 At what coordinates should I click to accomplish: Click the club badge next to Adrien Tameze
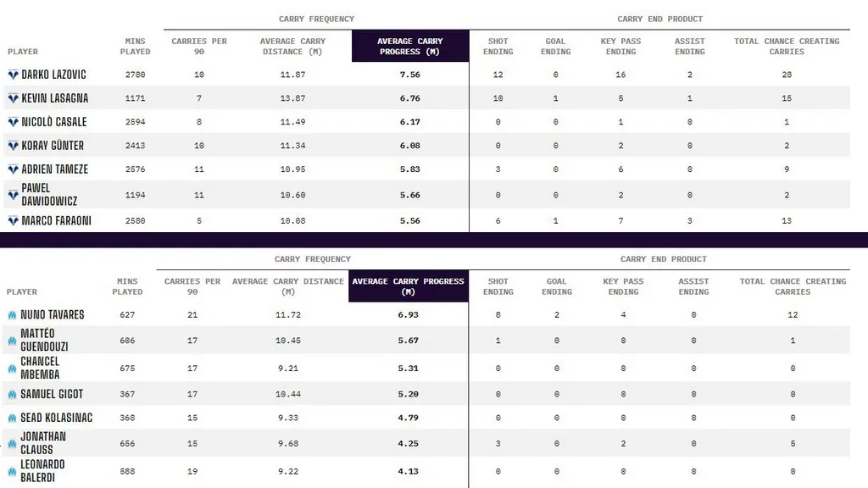[13, 169]
